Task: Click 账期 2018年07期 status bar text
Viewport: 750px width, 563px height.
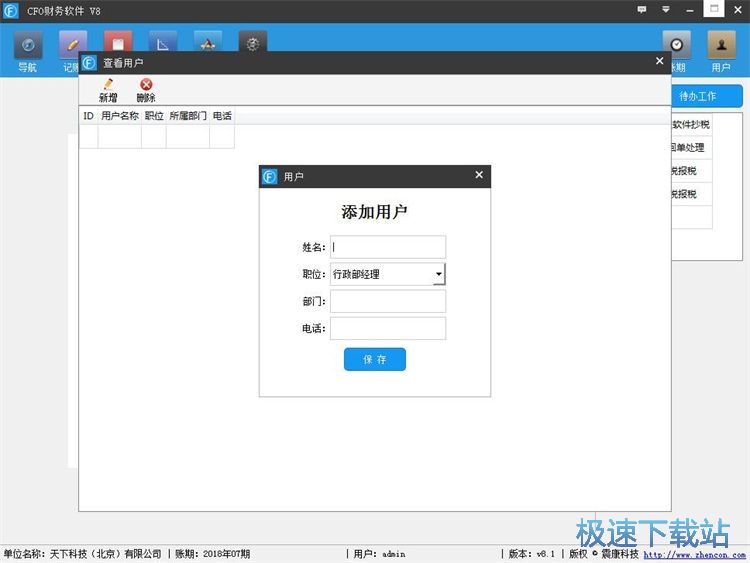Action: point(212,554)
